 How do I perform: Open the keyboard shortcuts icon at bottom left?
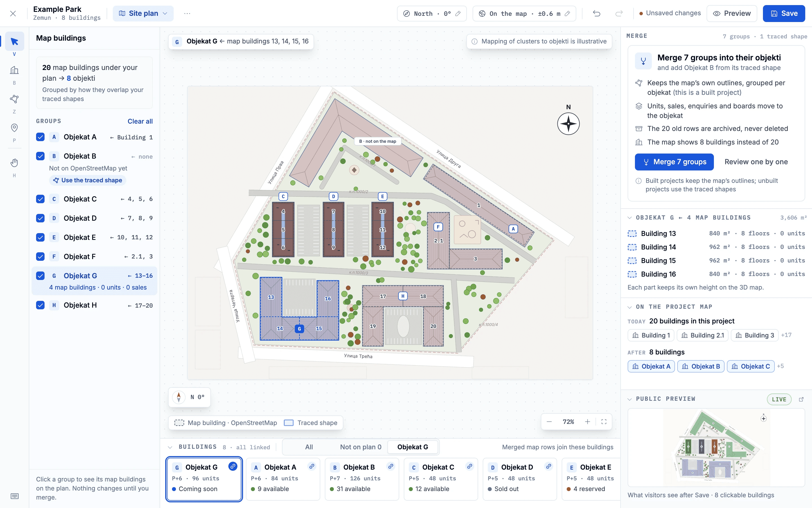[x=14, y=496]
